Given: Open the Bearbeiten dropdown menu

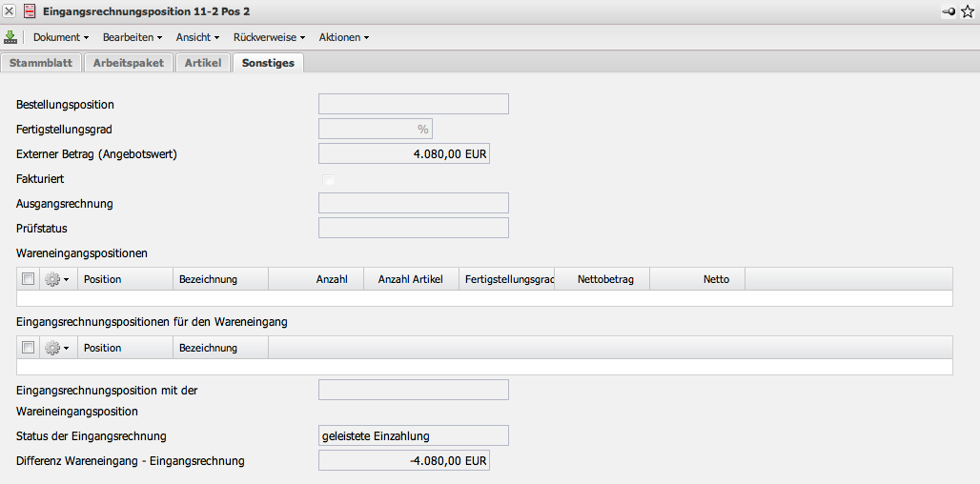Looking at the screenshot, I should point(132,37).
